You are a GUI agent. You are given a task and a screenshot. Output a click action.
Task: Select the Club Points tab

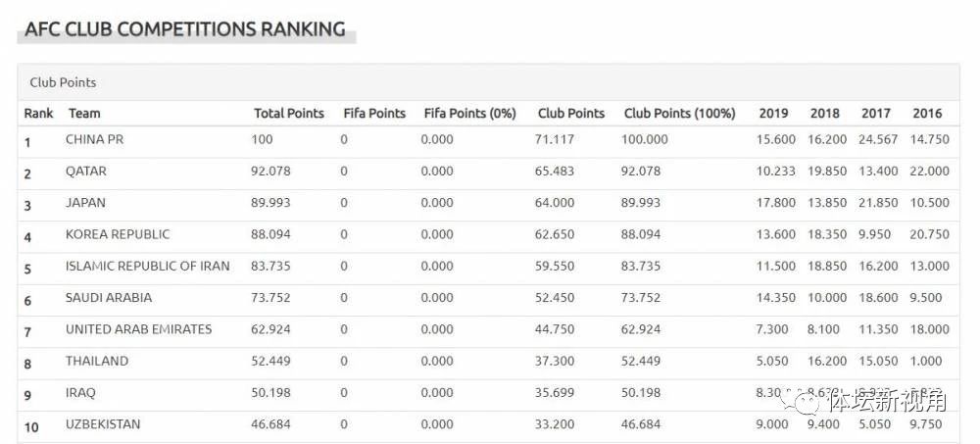[x=63, y=82]
